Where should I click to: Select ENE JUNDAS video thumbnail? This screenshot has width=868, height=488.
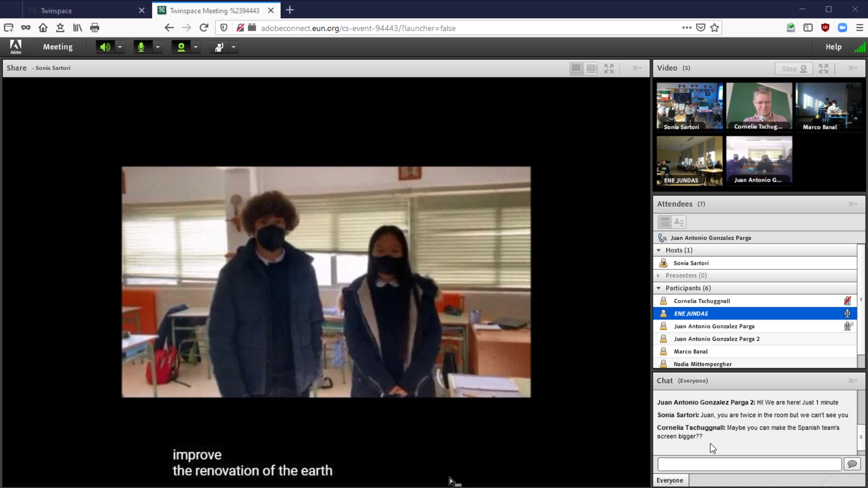pos(689,160)
